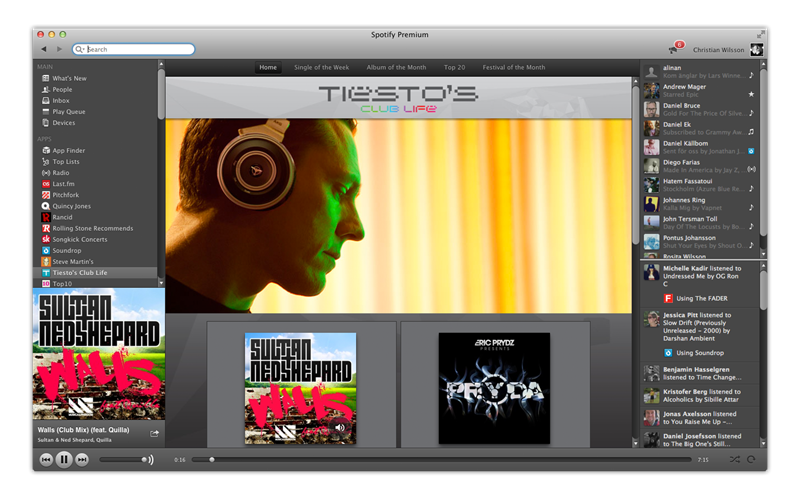Open Andrew Mager's profile in friends list
This screenshot has height=500, width=800.
(683, 87)
